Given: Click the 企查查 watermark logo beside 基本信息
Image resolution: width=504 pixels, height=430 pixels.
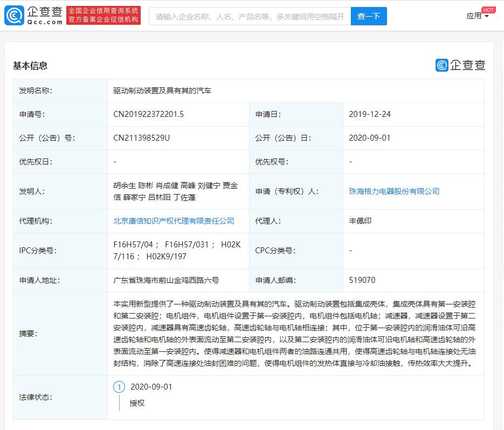Looking at the screenshot, I should pyautogui.click(x=460, y=65).
